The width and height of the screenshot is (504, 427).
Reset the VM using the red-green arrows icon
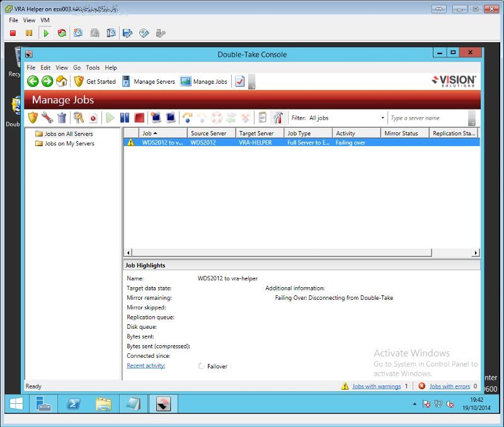click(x=62, y=33)
